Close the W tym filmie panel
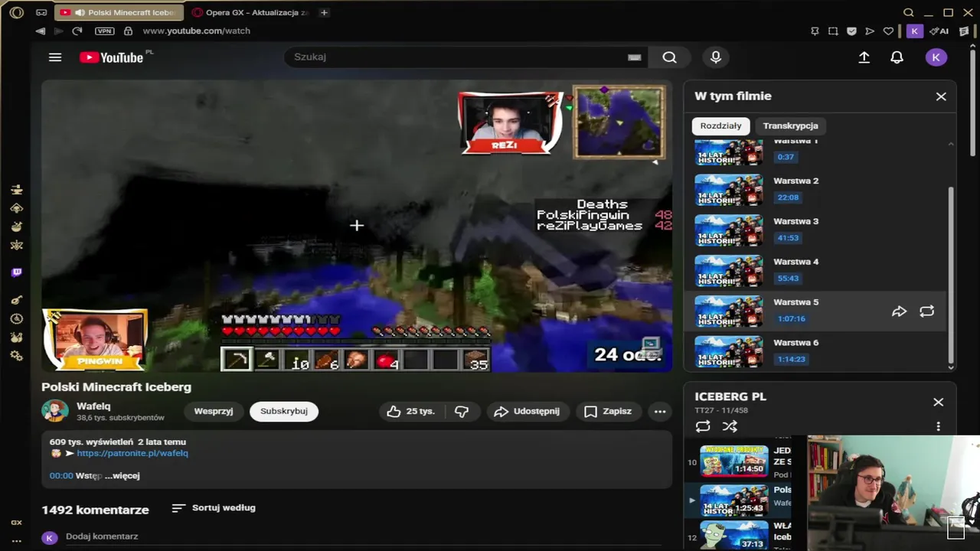Image resolution: width=980 pixels, height=551 pixels. point(941,96)
